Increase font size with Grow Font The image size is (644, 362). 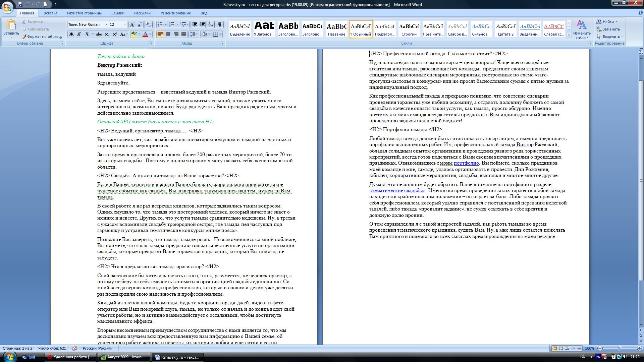tap(132, 24)
